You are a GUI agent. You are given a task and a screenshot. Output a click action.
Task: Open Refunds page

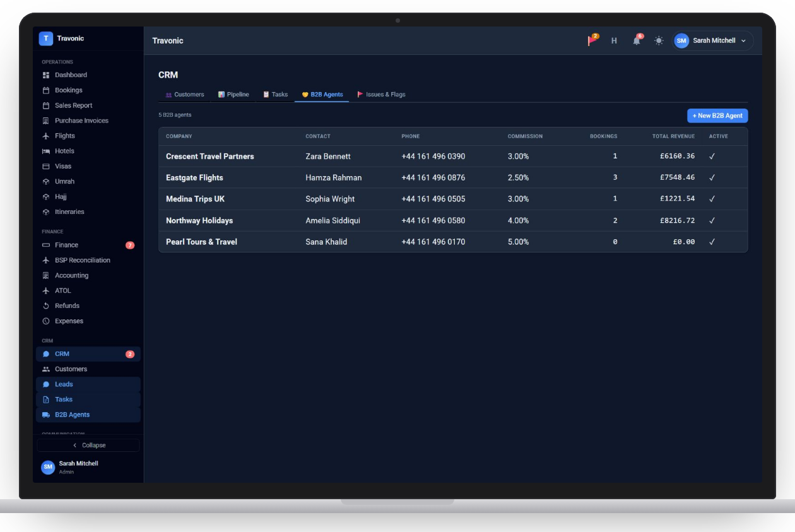(88, 305)
